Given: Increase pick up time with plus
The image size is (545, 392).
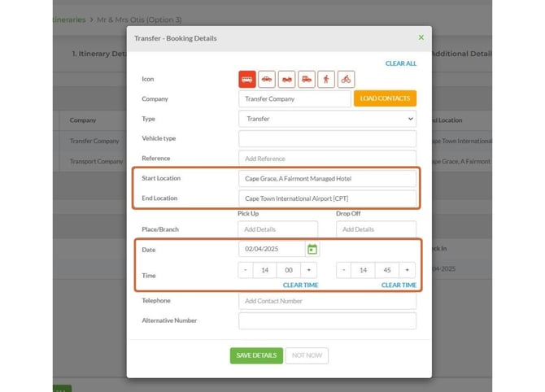Looking at the screenshot, I should 308,270.
